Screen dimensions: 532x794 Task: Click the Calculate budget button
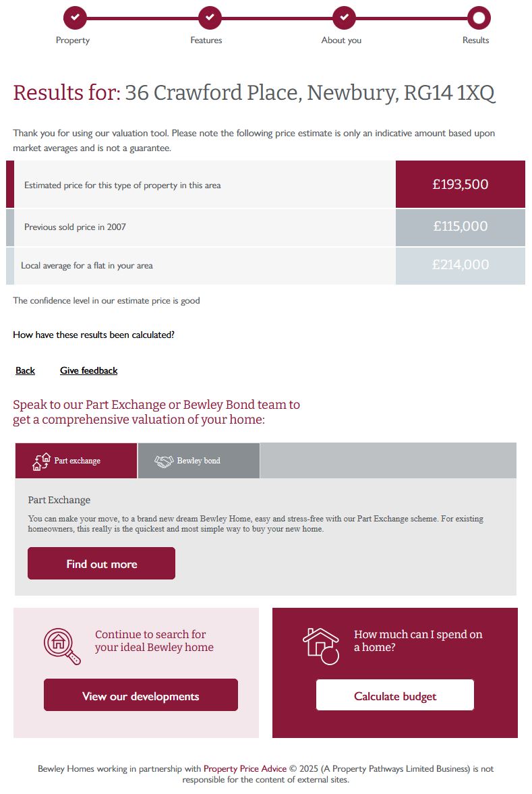coord(395,695)
